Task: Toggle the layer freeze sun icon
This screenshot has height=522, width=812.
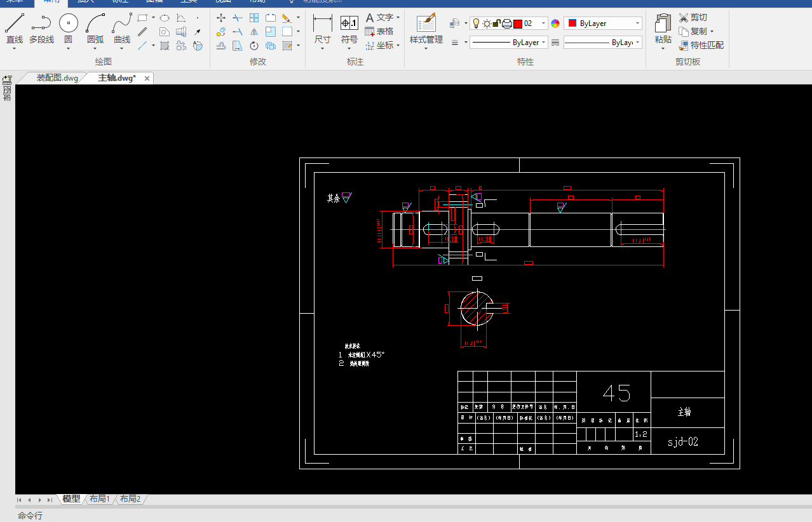Action: (487, 23)
